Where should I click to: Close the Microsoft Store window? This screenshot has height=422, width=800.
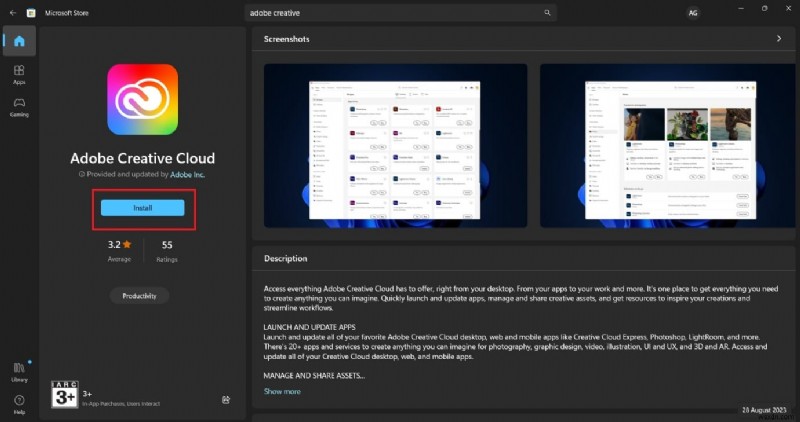pyautogui.click(x=788, y=8)
